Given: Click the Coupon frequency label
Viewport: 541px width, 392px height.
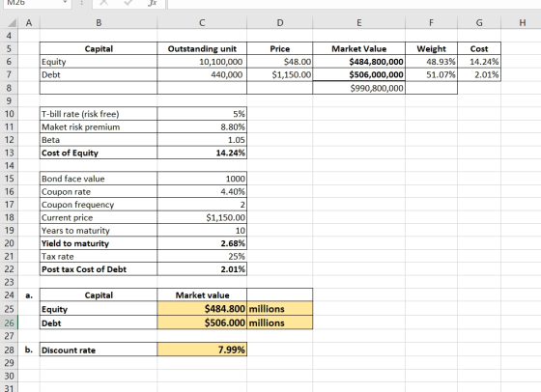Looking at the screenshot, I should coord(77,205).
